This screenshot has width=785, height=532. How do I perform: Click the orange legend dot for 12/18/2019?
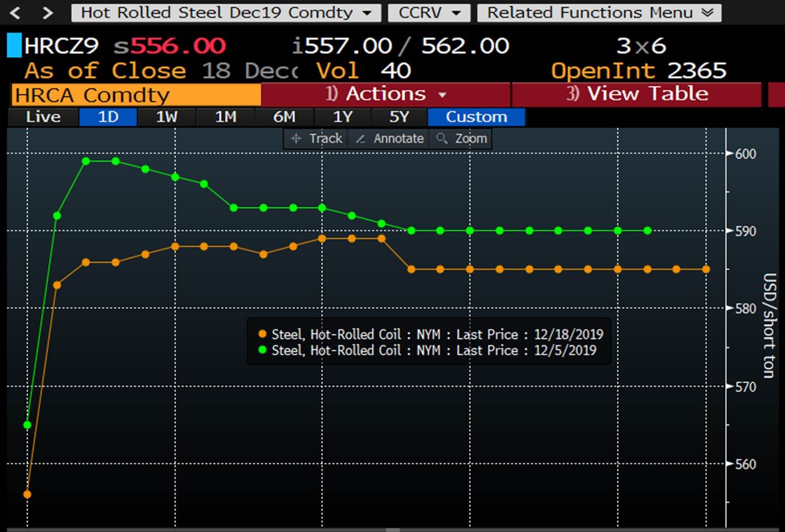tap(262, 334)
